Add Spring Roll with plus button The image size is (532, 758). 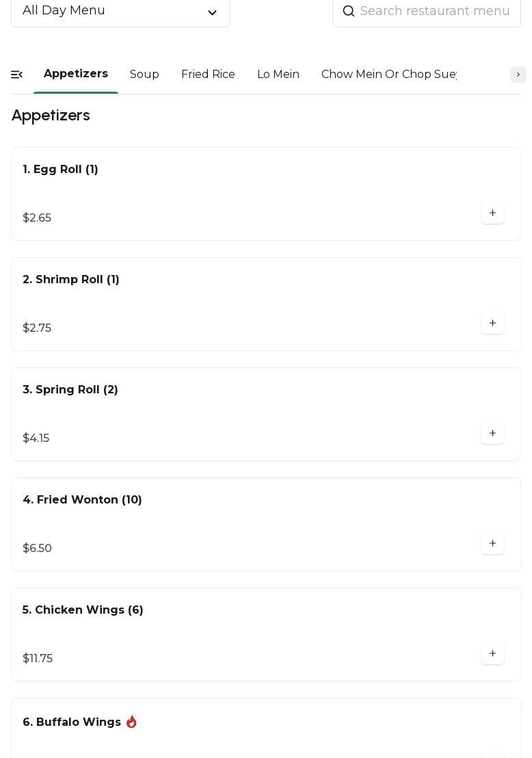(492, 434)
